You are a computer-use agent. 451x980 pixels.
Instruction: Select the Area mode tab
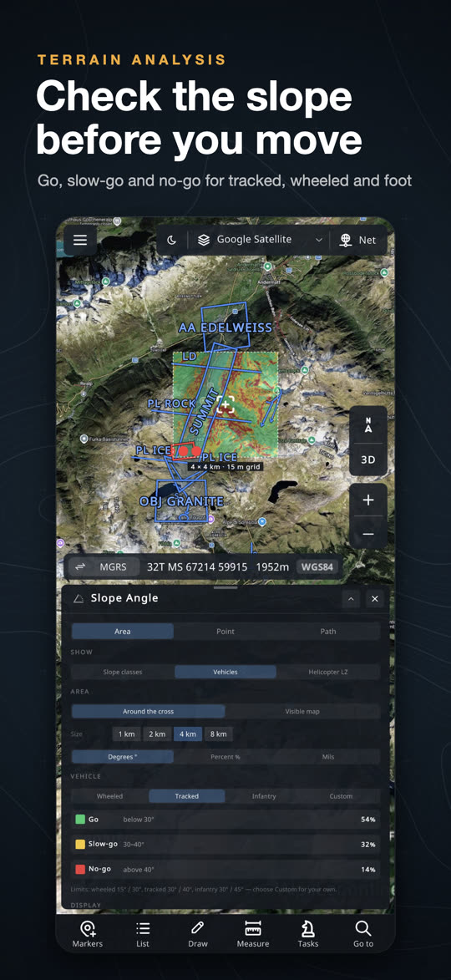pos(123,632)
